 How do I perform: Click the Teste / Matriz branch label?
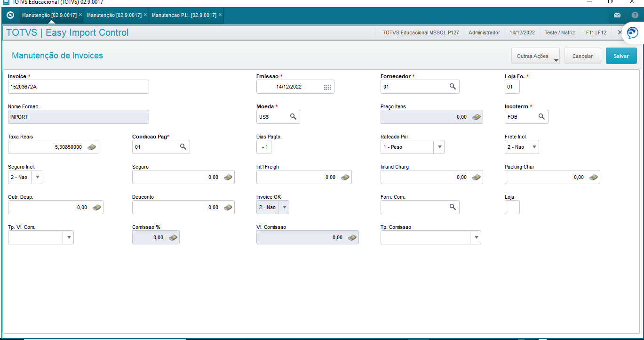click(560, 32)
